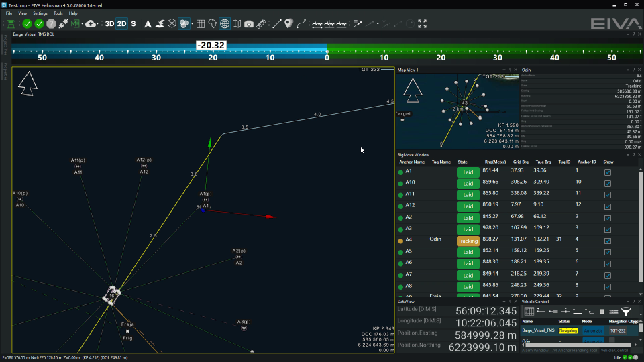Click the green save icon in toolbar
The width and height of the screenshot is (644, 362).
(11, 24)
